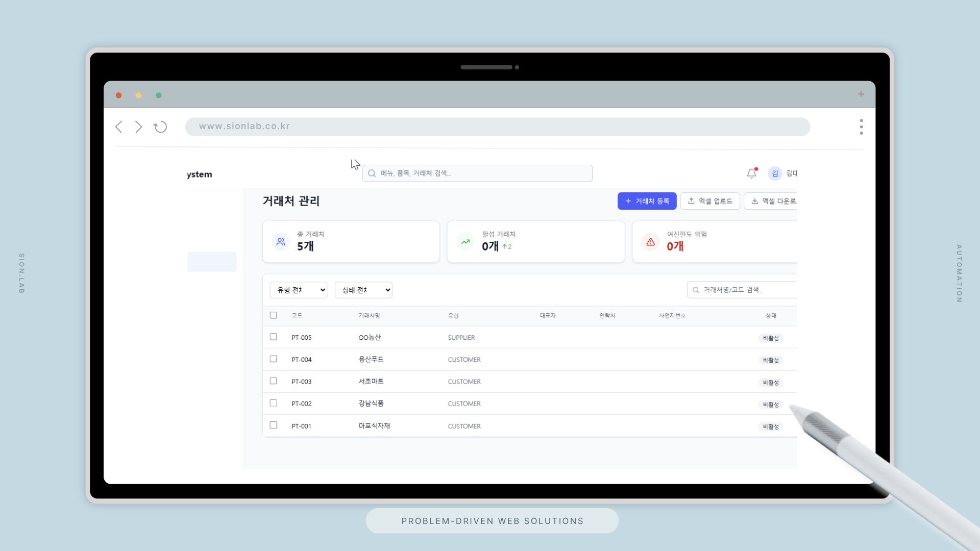Click the browser back arrow
Viewport: 980px width, 551px height.
click(119, 127)
